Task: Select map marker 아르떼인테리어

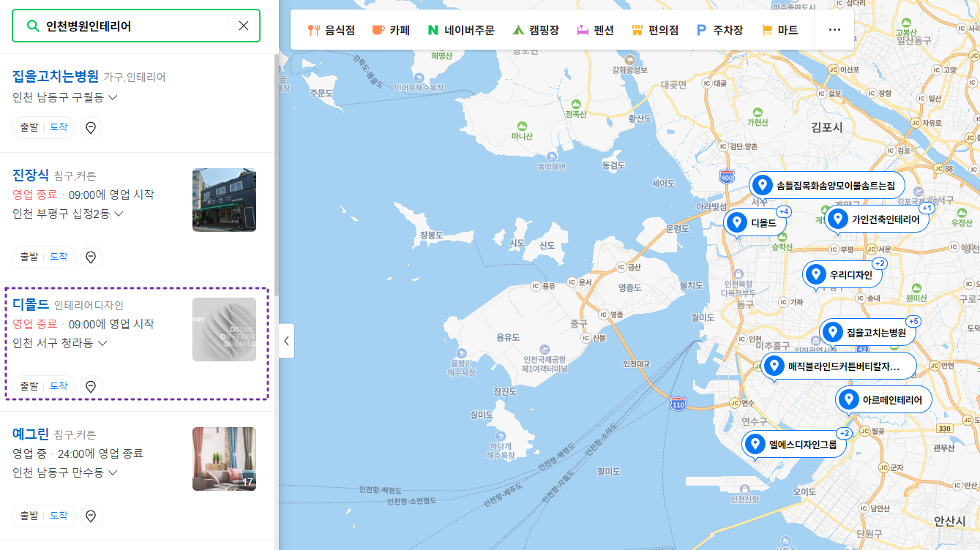Action: (x=883, y=399)
